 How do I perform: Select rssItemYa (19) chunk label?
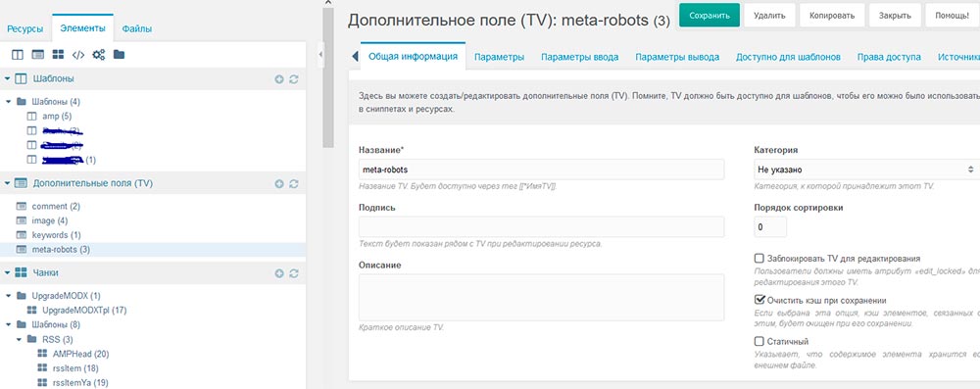click(x=80, y=383)
